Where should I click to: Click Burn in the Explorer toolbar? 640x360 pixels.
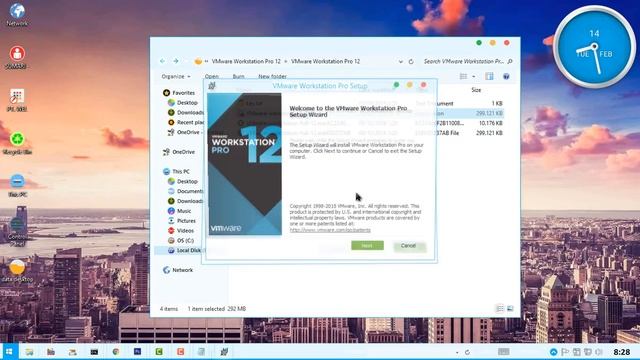coord(238,76)
